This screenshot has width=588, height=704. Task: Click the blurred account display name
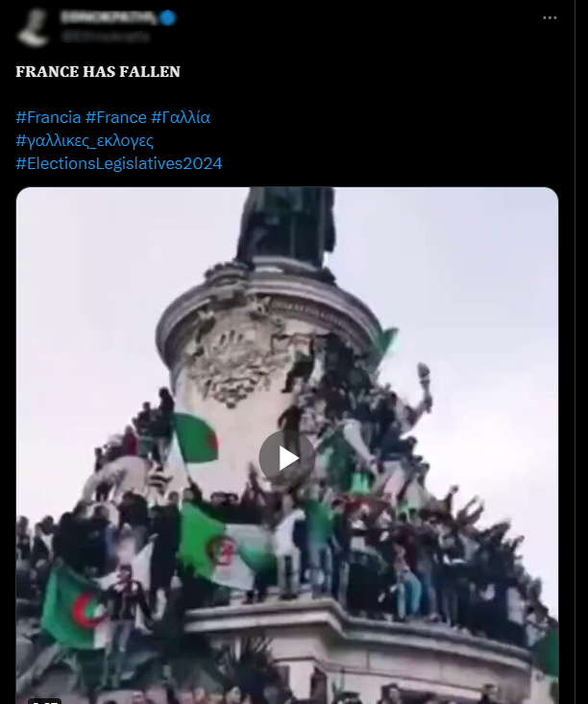pos(109,17)
